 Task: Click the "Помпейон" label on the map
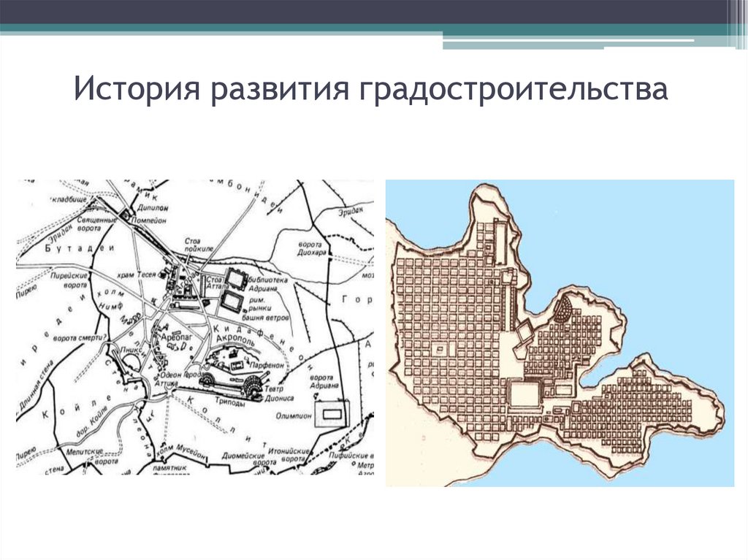pyautogui.click(x=148, y=220)
